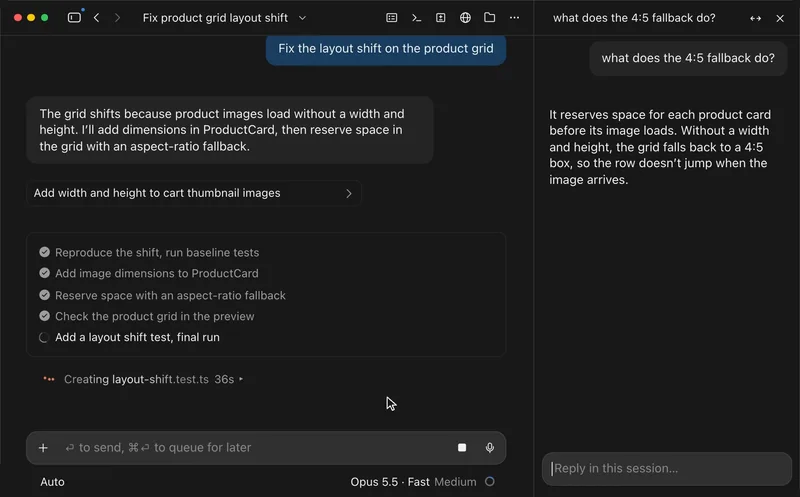Screen dimensions: 800x497
Task: Go back with the left arrow
Action: (96, 17)
